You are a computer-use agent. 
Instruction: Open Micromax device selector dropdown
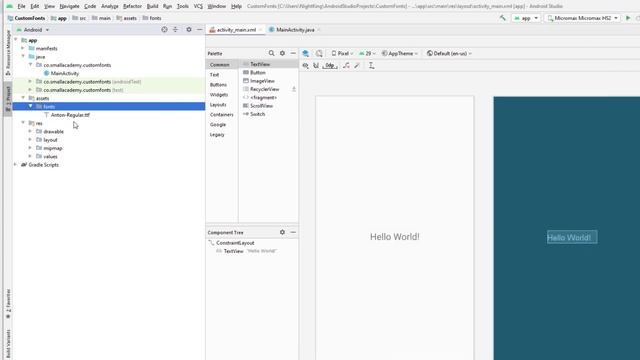click(x=582, y=18)
